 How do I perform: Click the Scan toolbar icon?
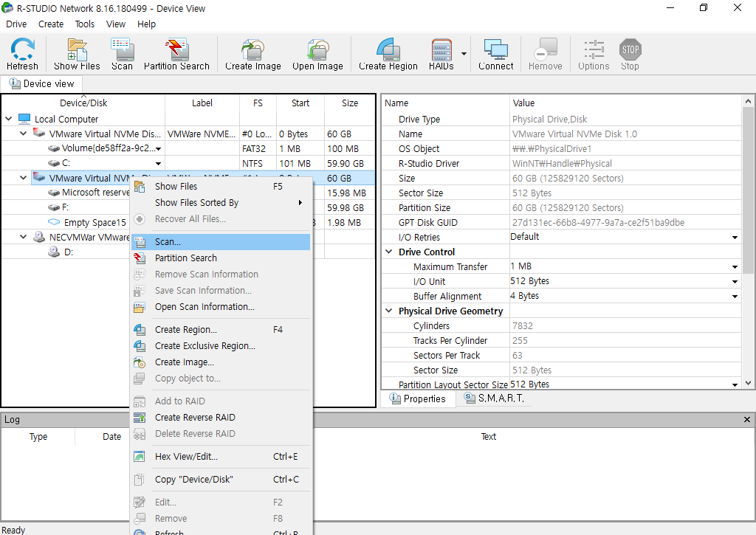click(122, 54)
